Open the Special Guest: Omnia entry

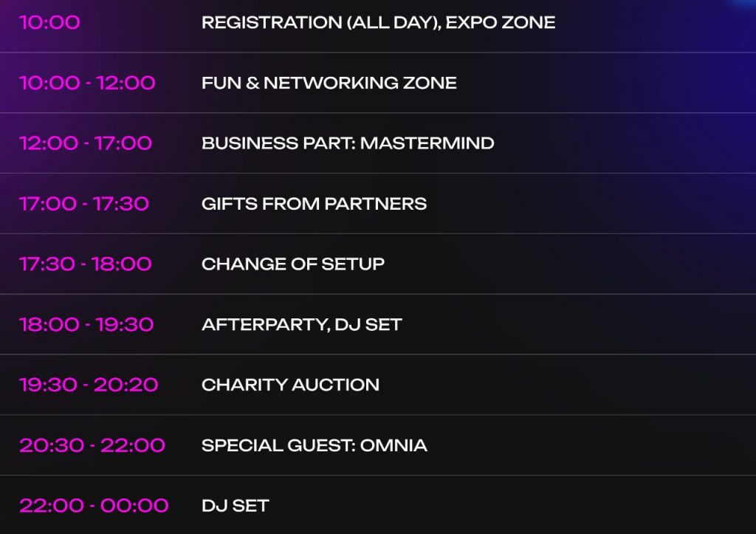click(x=314, y=445)
